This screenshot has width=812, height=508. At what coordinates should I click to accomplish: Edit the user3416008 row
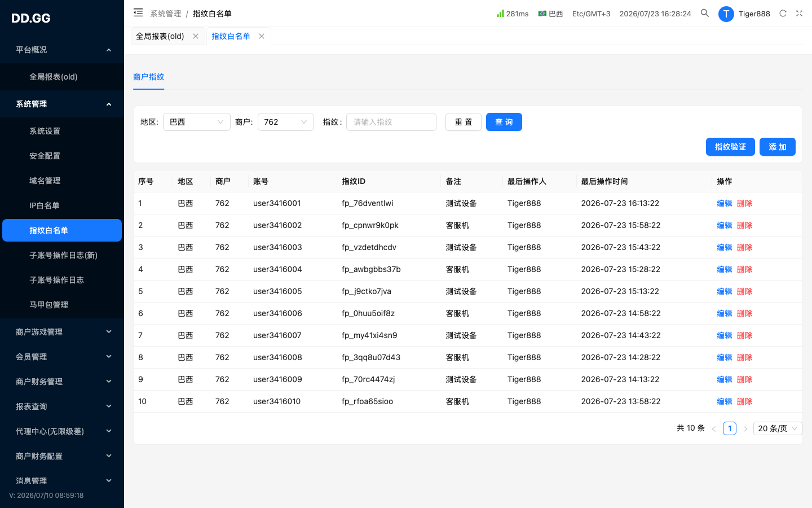point(725,357)
